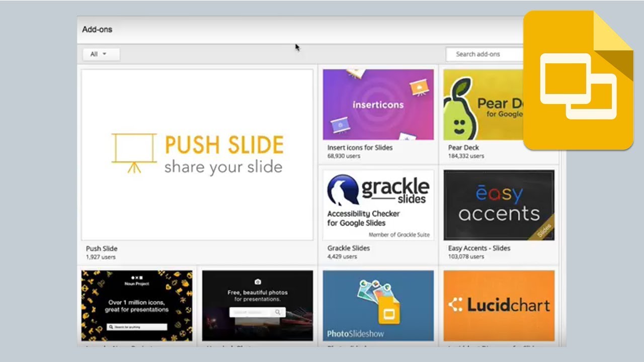Click the 4,429 users text

[x=342, y=257]
